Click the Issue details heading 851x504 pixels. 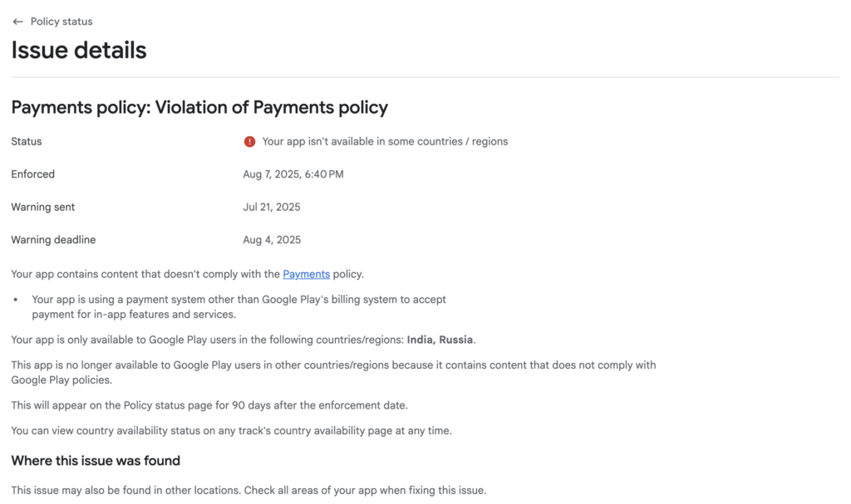tap(79, 51)
